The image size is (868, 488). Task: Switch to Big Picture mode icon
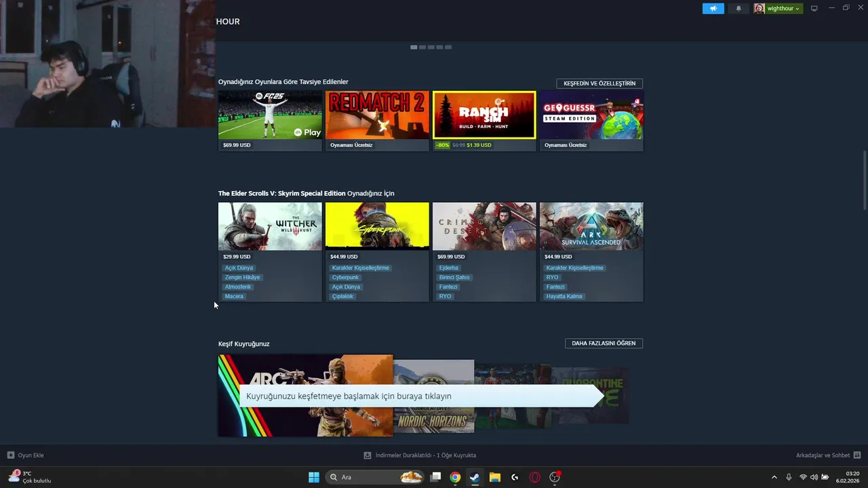point(814,8)
